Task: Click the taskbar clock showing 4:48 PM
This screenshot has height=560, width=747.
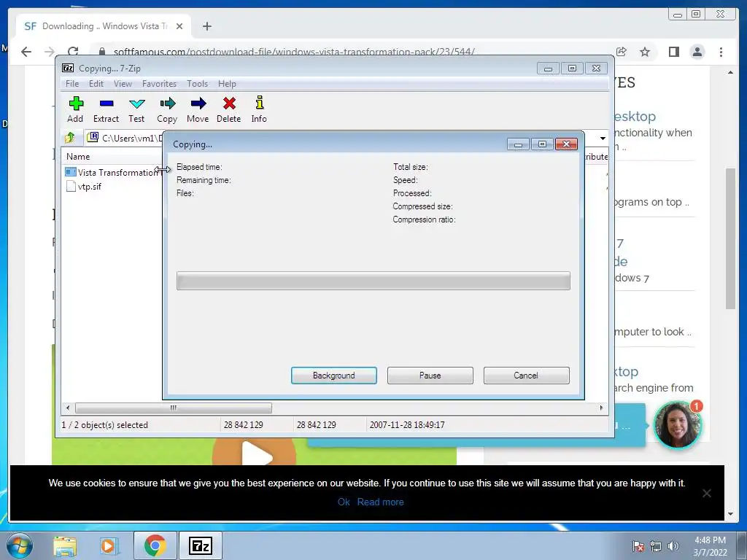Action: (710, 546)
